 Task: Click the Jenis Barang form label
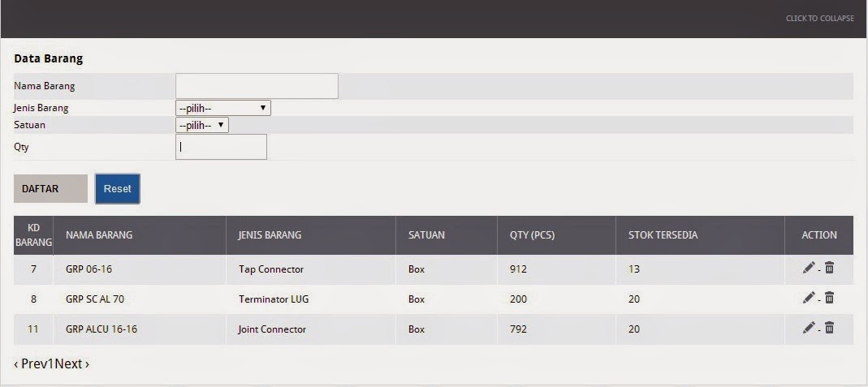(x=41, y=108)
